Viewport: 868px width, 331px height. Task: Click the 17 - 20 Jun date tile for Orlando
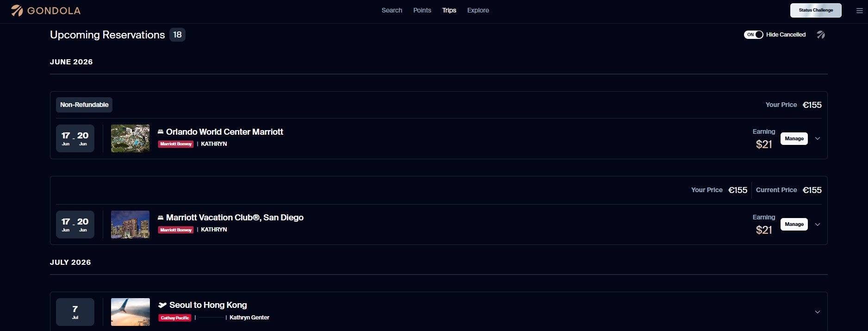coord(75,138)
